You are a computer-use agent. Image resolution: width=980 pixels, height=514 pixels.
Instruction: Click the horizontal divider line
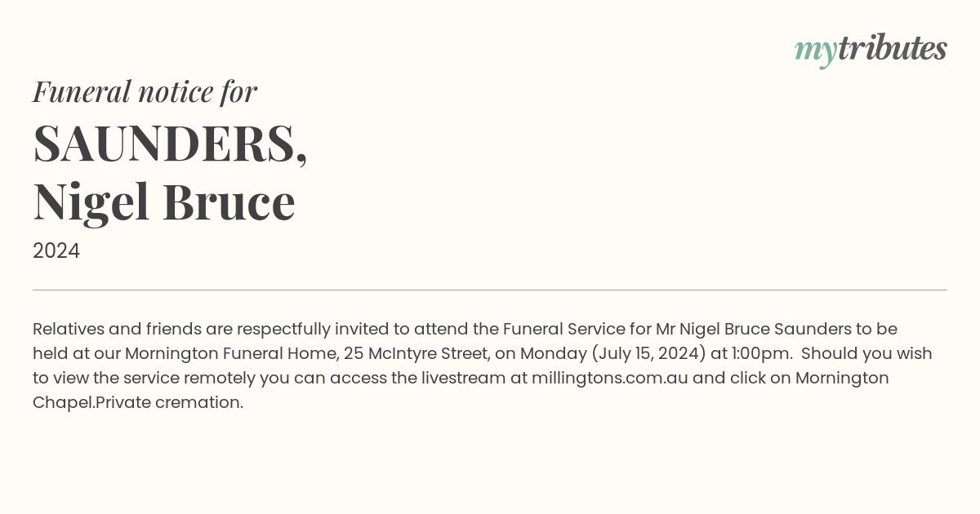tap(490, 290)
